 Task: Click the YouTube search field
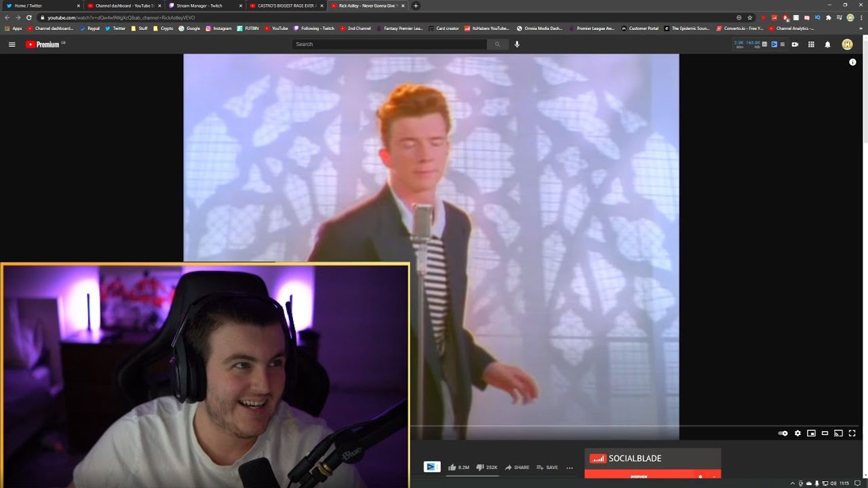click(389, 44)
